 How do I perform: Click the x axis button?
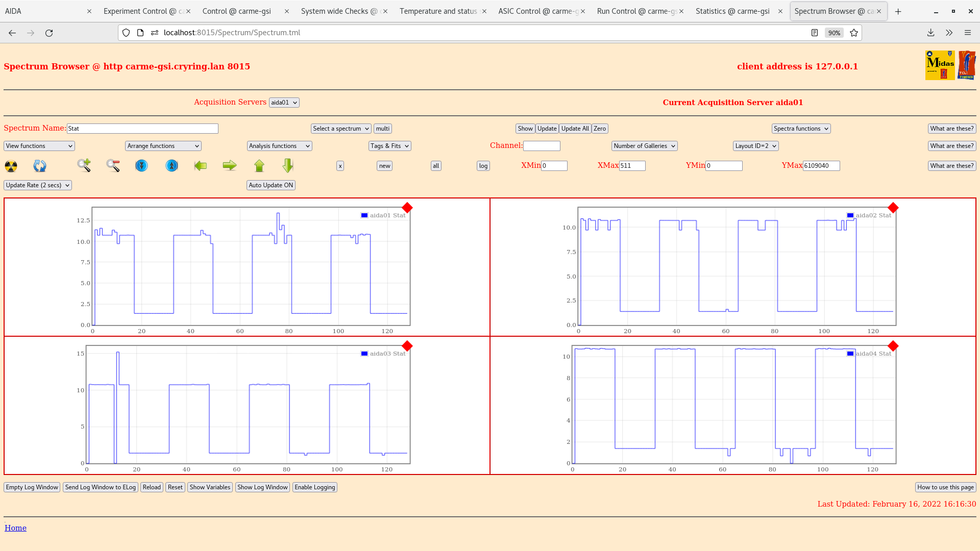click(340, 166)
